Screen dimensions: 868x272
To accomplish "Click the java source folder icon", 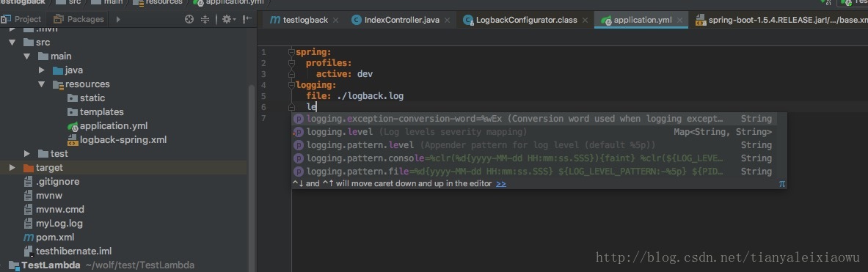I will (x=57, y=70).
